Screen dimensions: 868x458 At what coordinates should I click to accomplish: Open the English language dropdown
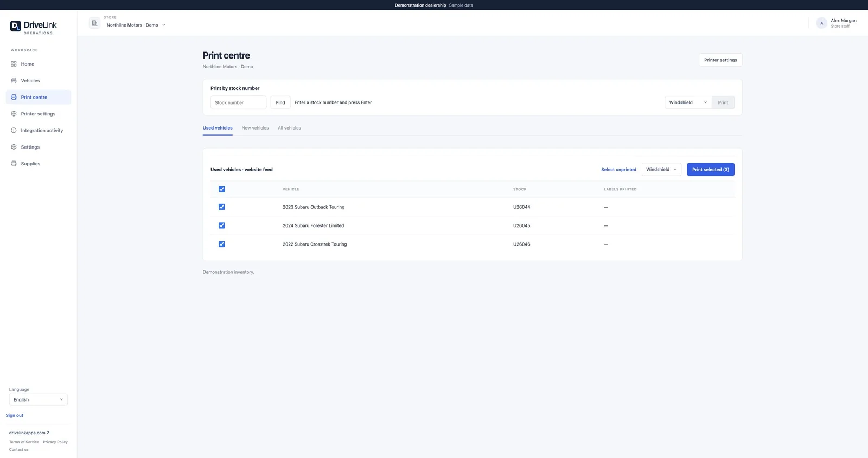pos(38,399)
